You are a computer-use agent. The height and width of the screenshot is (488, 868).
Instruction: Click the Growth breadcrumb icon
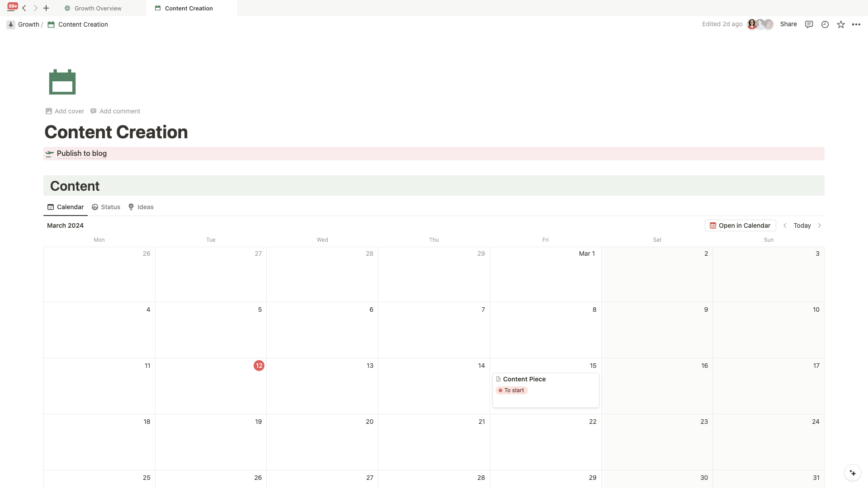(11, 24)
